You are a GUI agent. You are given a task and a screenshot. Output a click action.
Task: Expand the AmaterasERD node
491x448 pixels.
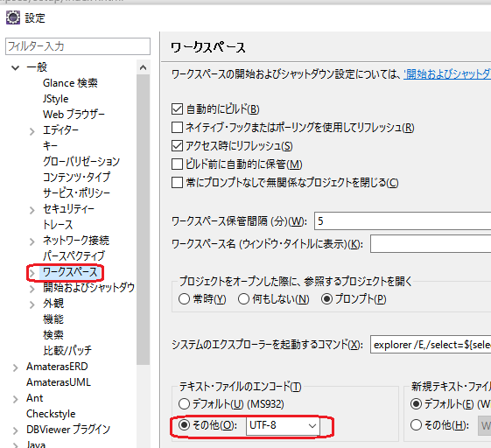16,367
